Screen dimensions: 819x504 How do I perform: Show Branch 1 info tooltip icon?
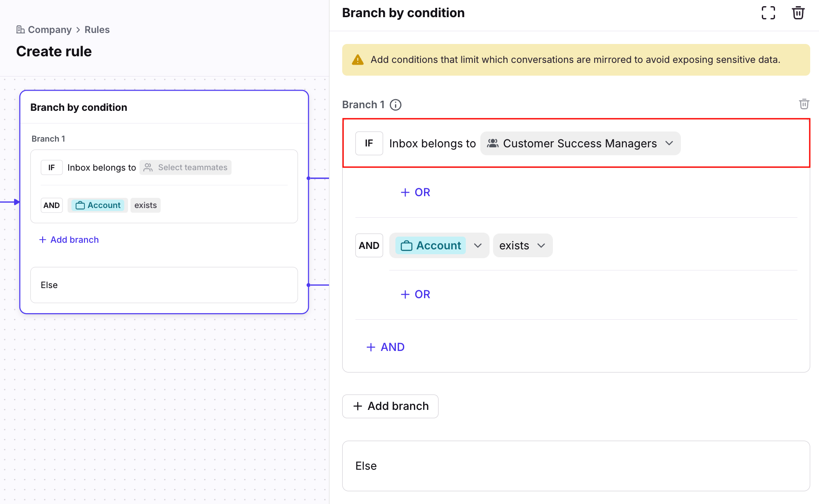point(395,105)
